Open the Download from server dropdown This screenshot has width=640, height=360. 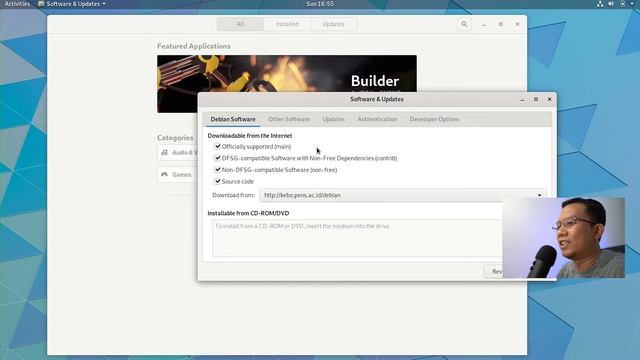(402, 195)
